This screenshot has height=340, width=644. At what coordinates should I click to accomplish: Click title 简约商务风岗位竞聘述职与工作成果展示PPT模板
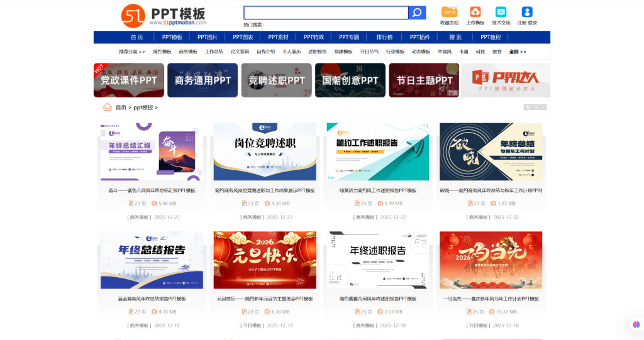coord(265,190)
